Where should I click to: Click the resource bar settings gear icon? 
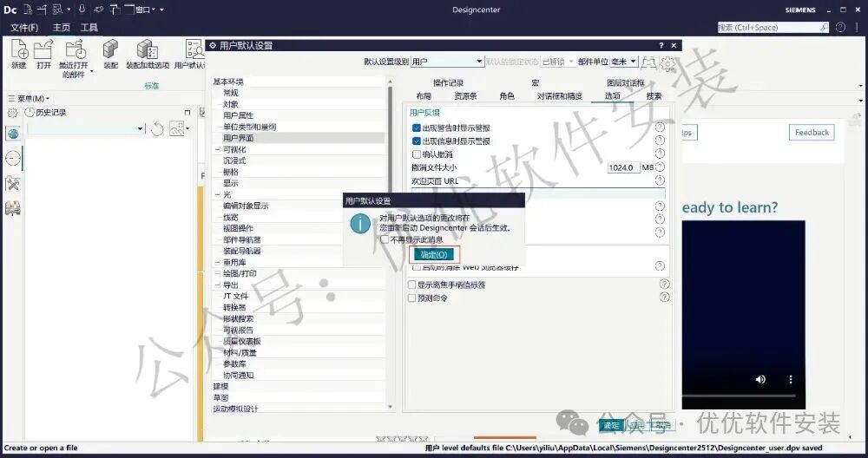pyautogui.click(x=12, y=113)
